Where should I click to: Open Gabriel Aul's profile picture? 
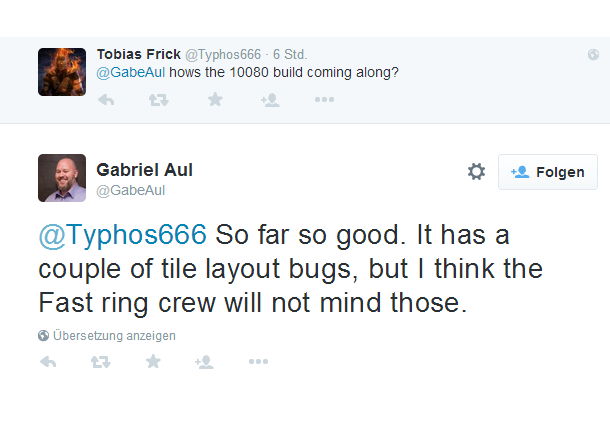[62, 178]
